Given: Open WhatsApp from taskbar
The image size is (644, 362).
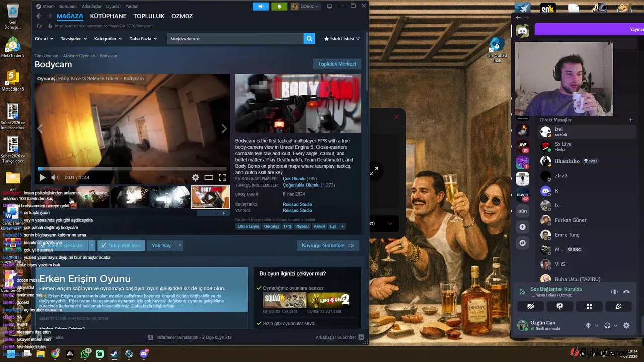Looking at the screenshot, I should click(85, 354).
